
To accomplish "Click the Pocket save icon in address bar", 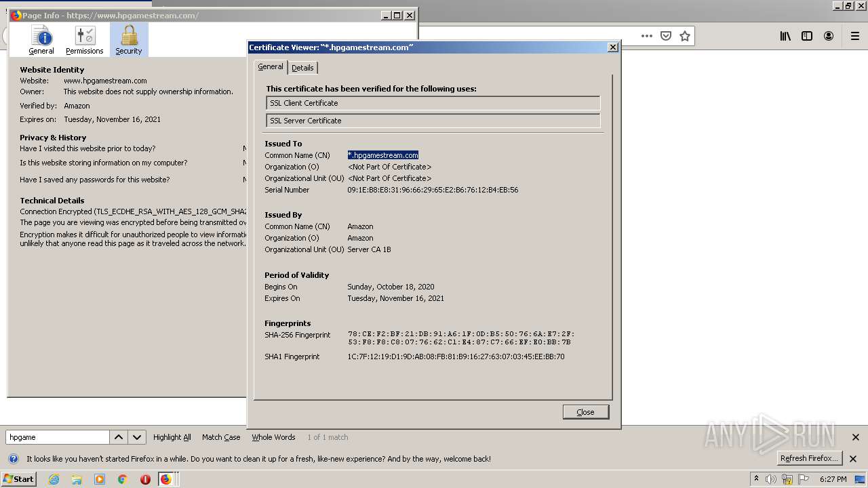I will click(666, 36).
